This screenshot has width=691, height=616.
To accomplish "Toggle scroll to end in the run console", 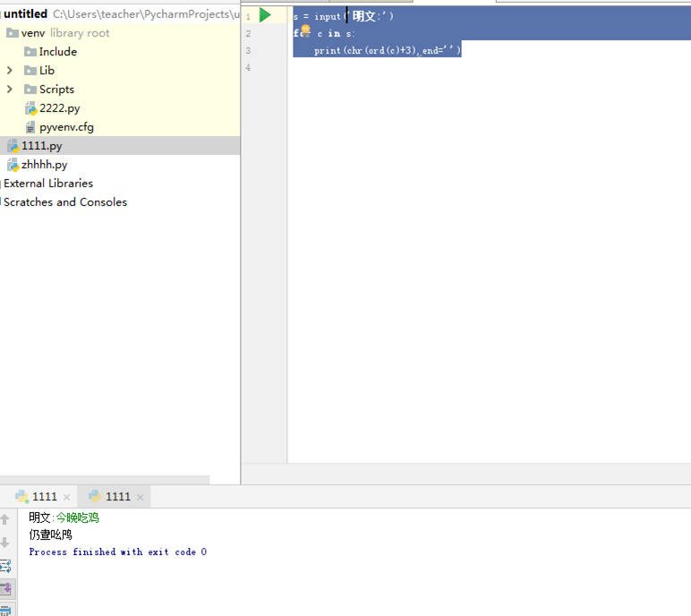I will click(6, 587).
